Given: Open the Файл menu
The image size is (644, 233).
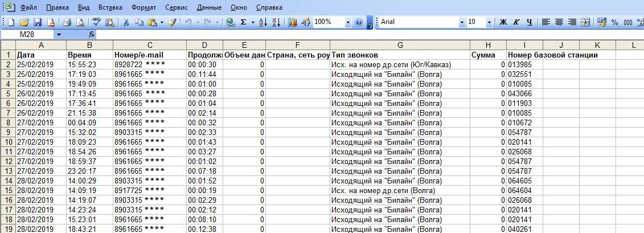Looking at the screenshot, I should coord(27,7).
